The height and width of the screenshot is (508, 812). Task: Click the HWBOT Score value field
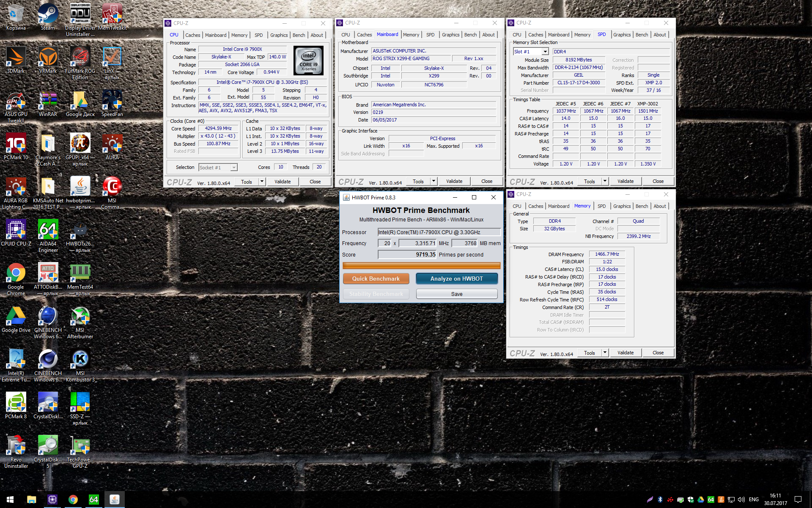tap(407, 254)
